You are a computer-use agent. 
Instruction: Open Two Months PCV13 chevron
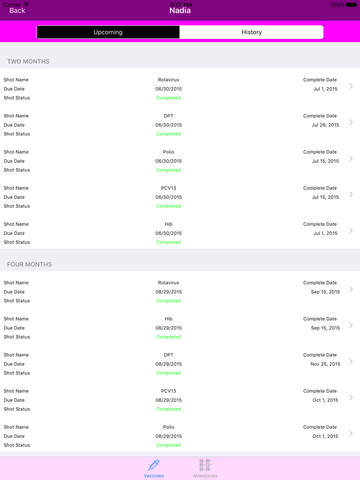(351, 194)
